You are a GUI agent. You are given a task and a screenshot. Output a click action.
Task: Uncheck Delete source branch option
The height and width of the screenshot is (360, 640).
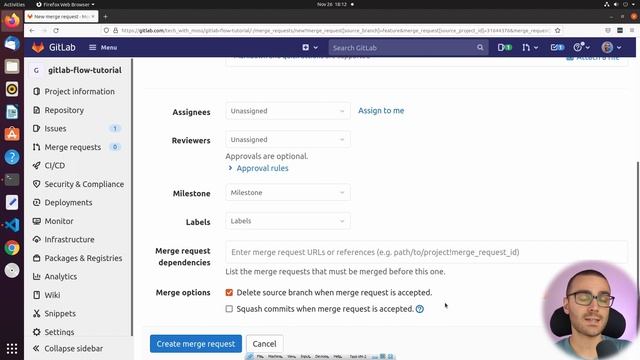click(229, 293)
